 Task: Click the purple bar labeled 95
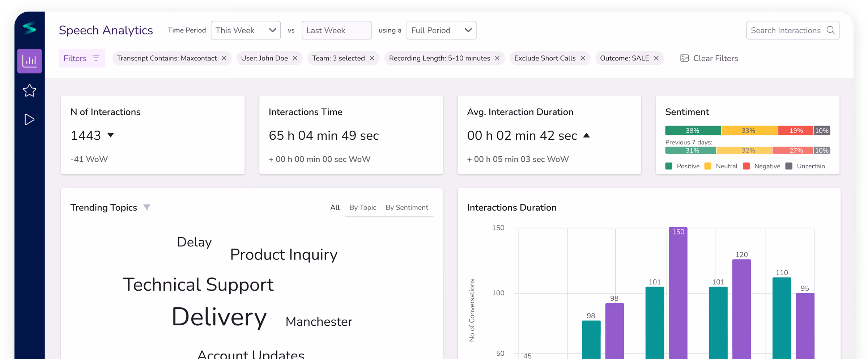pyautogui.click(x=805, y=326)
